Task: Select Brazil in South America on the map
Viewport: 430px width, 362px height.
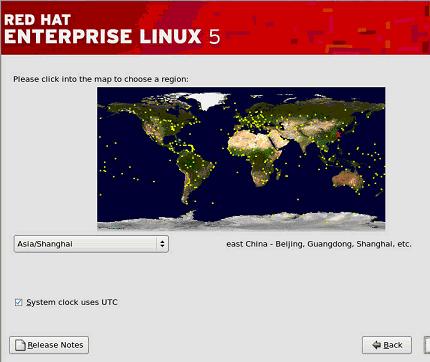Action: tap(197, 167)
